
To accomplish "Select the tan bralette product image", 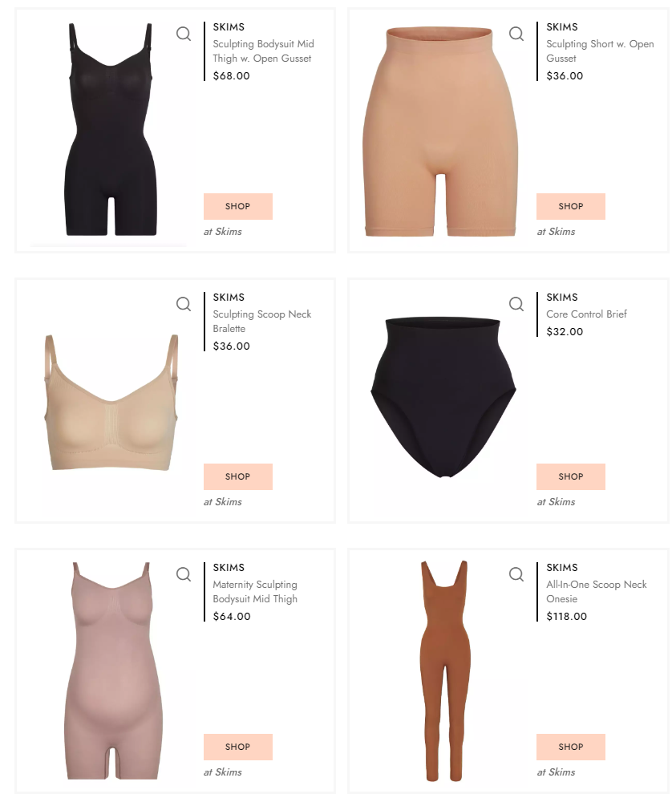I will [x=111, y=402].
